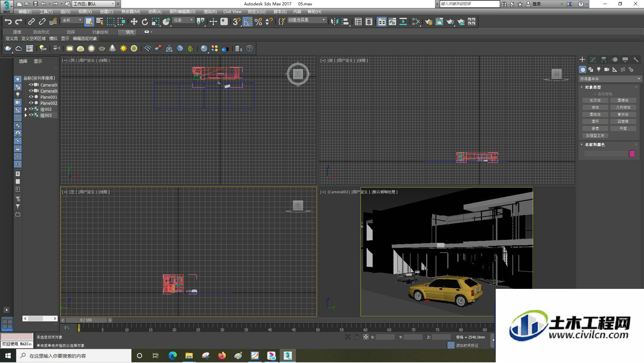The height and width of the screenshot is (363, 644).
Task: Click the Redo arrow in main toolbar
Action: click(19, 22)
